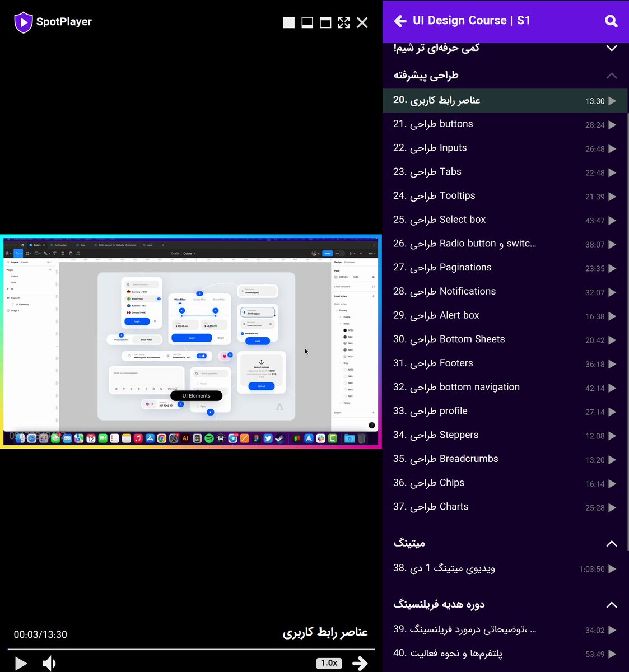The image size is (629, 672).
Task: Click the play triangle beside the 12:08 duration
Action: pos(612,436)
